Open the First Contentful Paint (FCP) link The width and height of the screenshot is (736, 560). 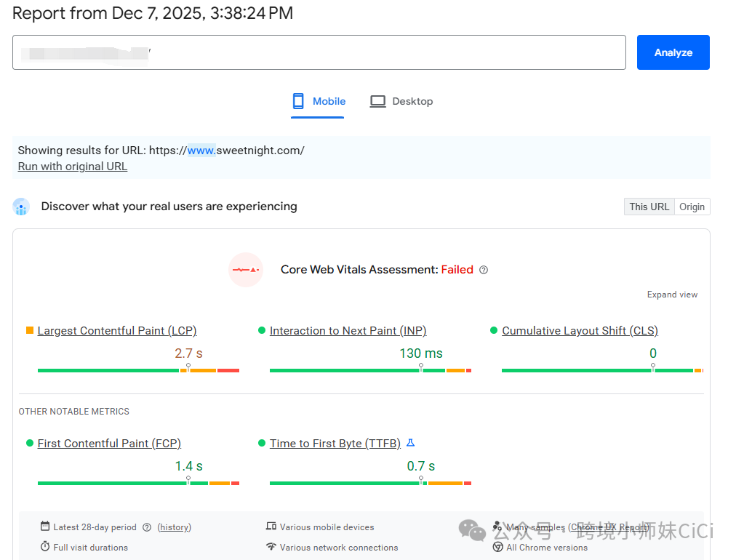(109, 444)
